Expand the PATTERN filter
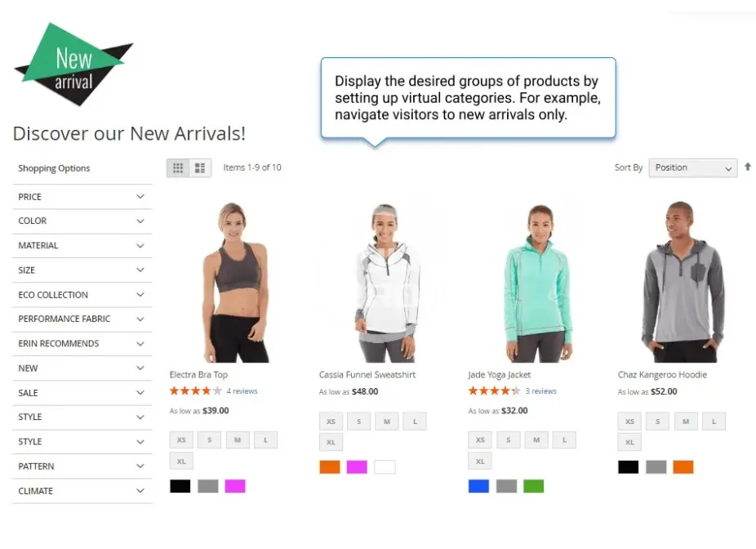756x549 pixels. tap(82, 466)
